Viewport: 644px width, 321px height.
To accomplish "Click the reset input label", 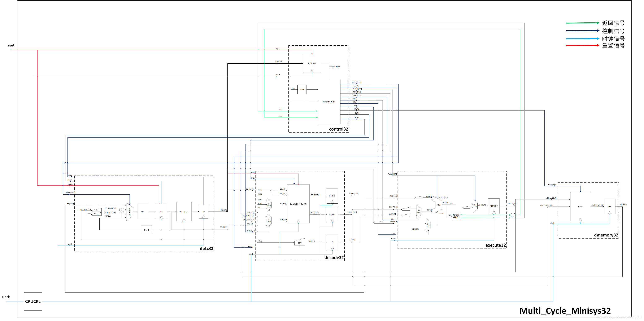I will point(10,45).
